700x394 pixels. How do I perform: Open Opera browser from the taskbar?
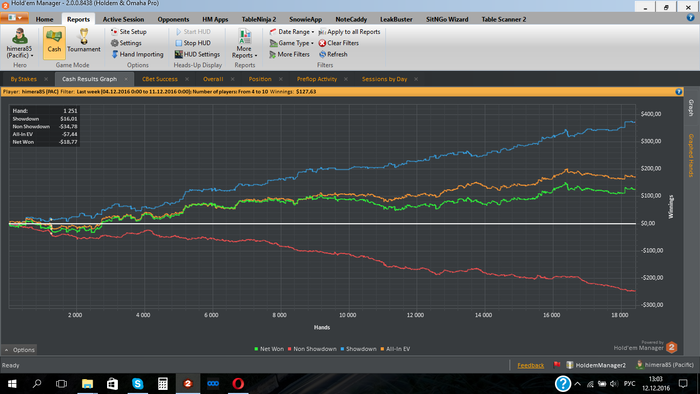[x=238, y=384]
